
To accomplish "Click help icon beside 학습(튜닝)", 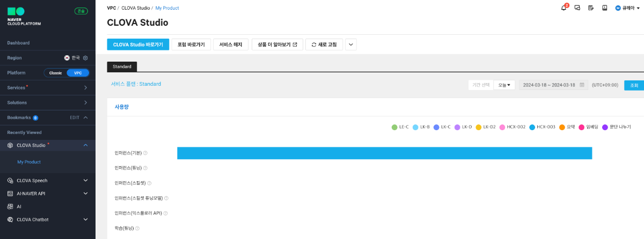I will [137, 228].
